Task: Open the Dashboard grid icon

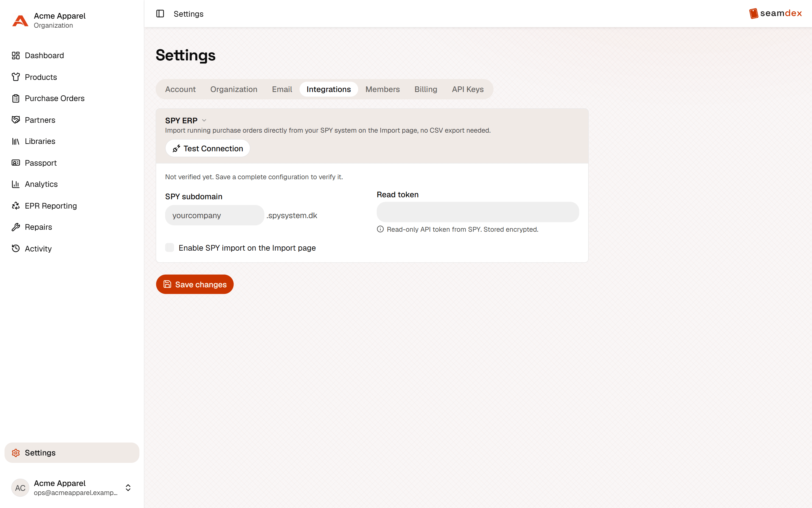Action: click(x=16, y=55)
